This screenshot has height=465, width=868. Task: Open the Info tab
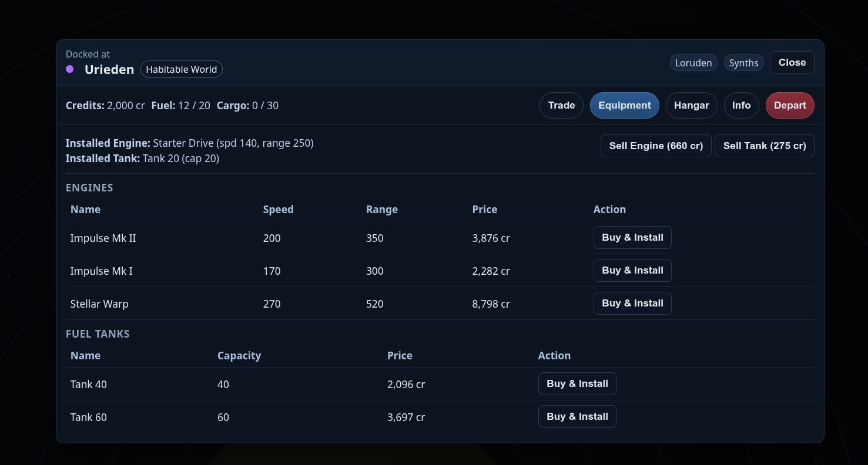pos(741,106)
